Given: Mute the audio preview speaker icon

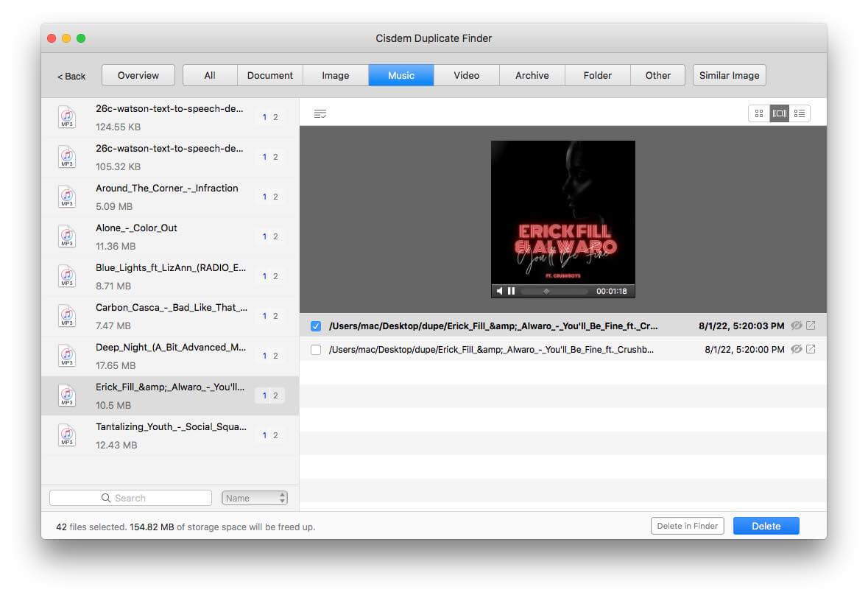Looking at the screenshot, I should click(x=499, y=291).
